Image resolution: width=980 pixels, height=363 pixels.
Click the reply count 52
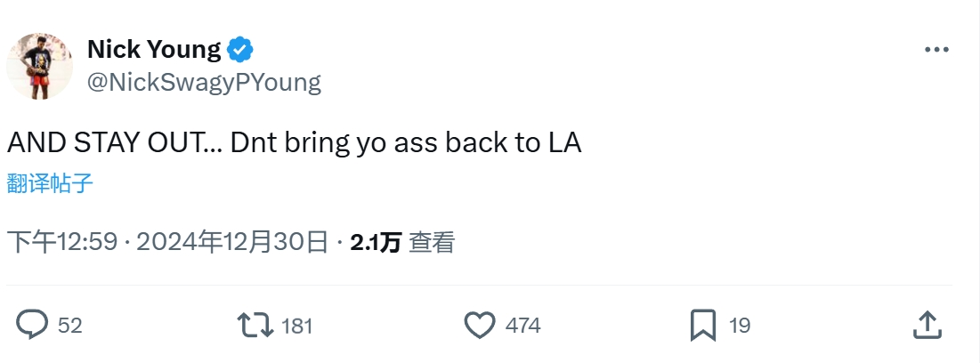click(69, 326)
